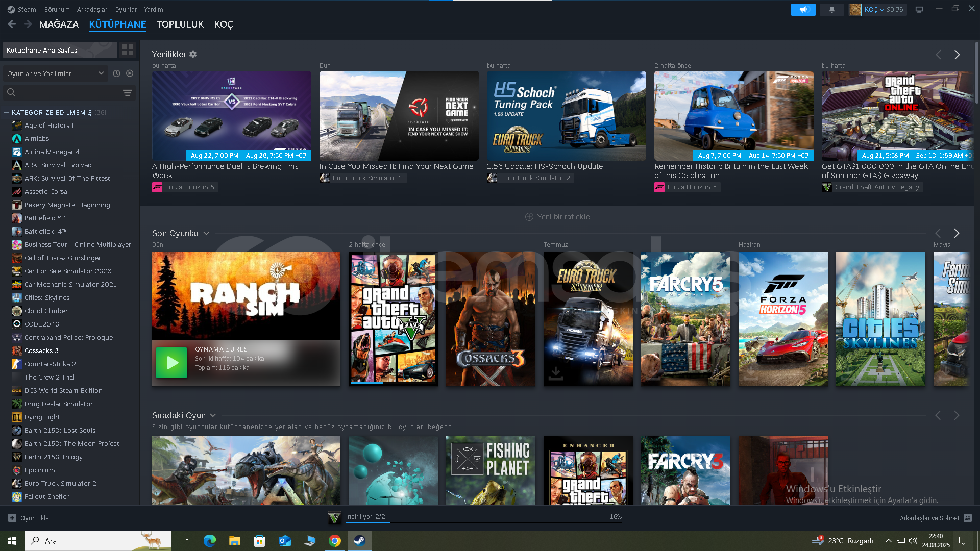
Task: Open the Cossacks 3 cover thumbnail
Action: tap(491, 319)
